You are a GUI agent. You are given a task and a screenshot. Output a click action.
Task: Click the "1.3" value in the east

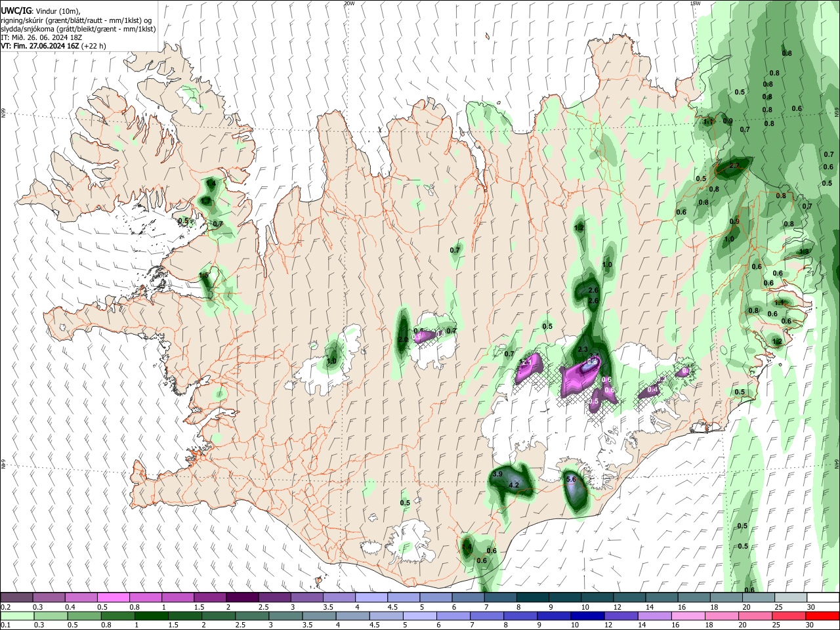click(804, 251)
